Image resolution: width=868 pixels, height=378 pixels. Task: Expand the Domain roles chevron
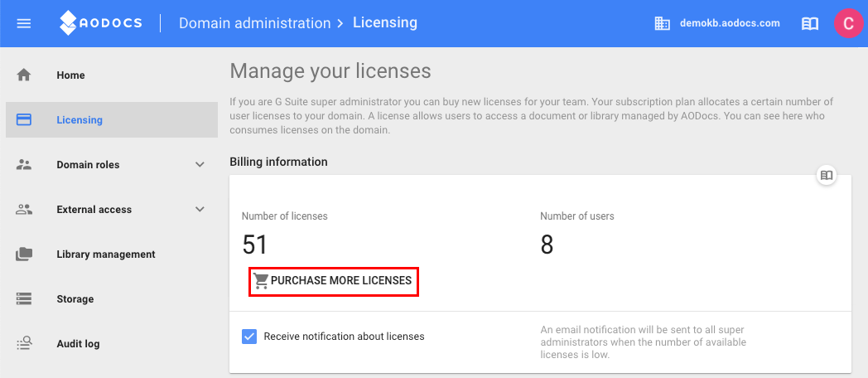point(200,165)
